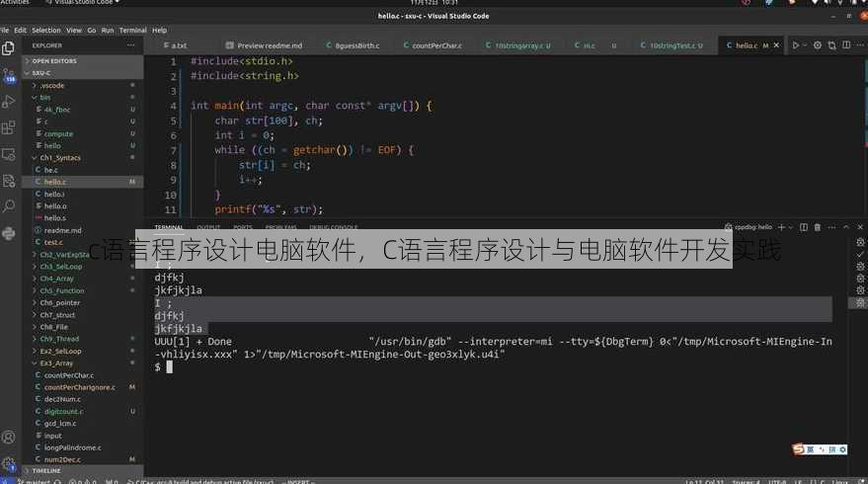Open the Python icon in the activity bar
Screen dimensions: 868x484
point(8,234)
